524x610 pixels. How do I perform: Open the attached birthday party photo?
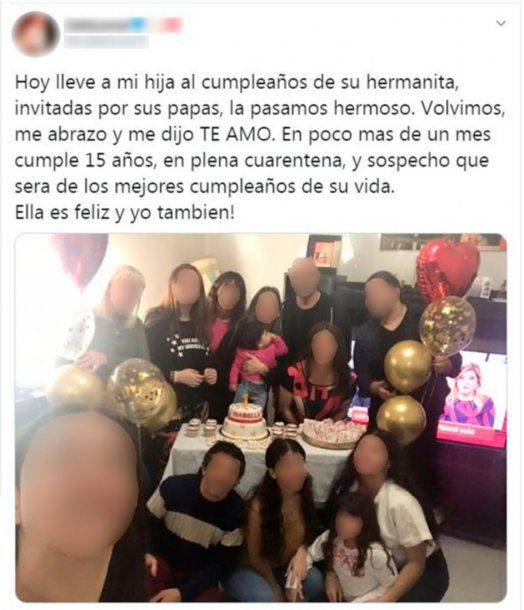(x=261, y=417)
